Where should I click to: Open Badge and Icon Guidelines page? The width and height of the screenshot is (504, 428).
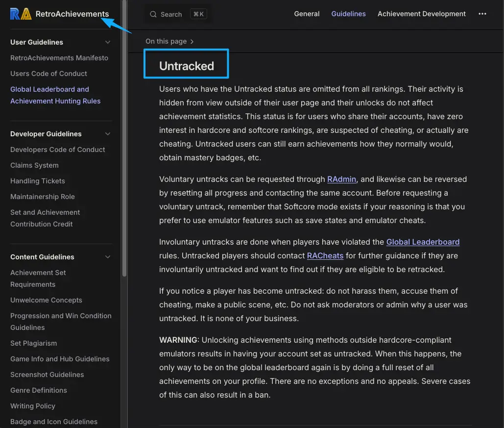pyautogui.click(x=54, y=422)
